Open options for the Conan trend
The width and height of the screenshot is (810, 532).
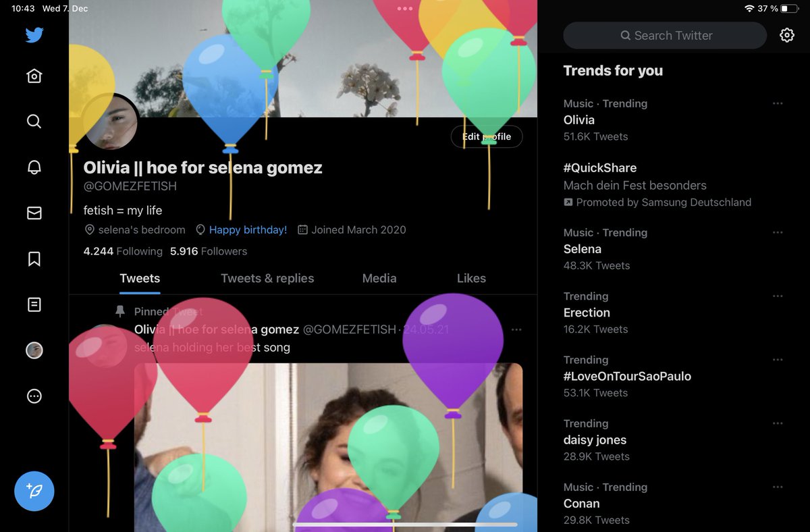[778, 487]
